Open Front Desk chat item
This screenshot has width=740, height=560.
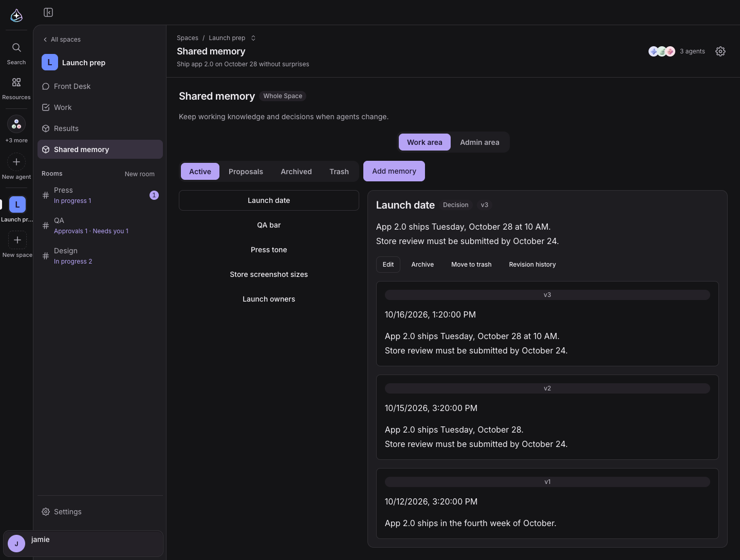(x=100, y=86)
